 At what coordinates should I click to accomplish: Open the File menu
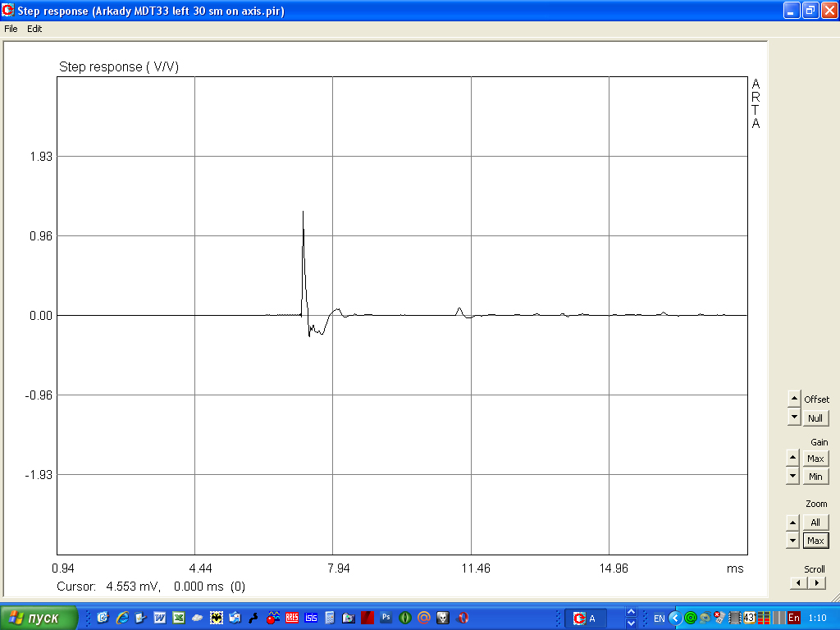[x=11, y=29]
